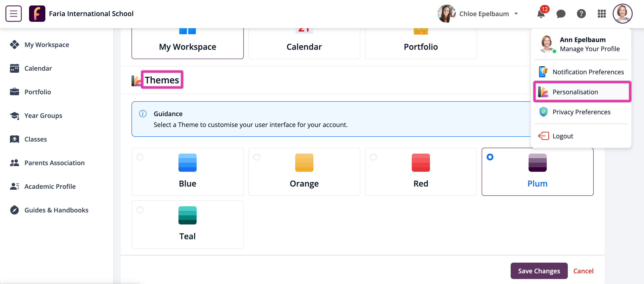Viewport: 644px width, 284px height.
Task: Pick the Red theme colour swatch
Action: click(x=420, y=163)
